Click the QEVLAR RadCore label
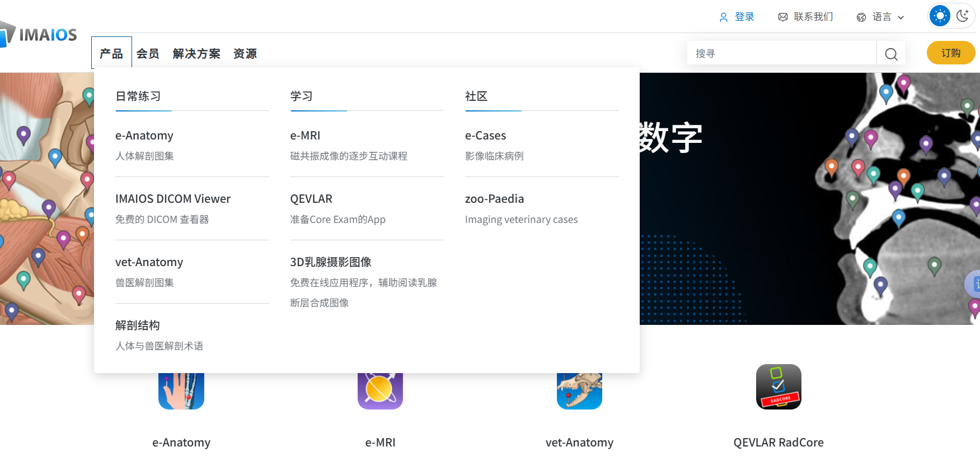This screenshot has height=456, width=980. (779, 443)
